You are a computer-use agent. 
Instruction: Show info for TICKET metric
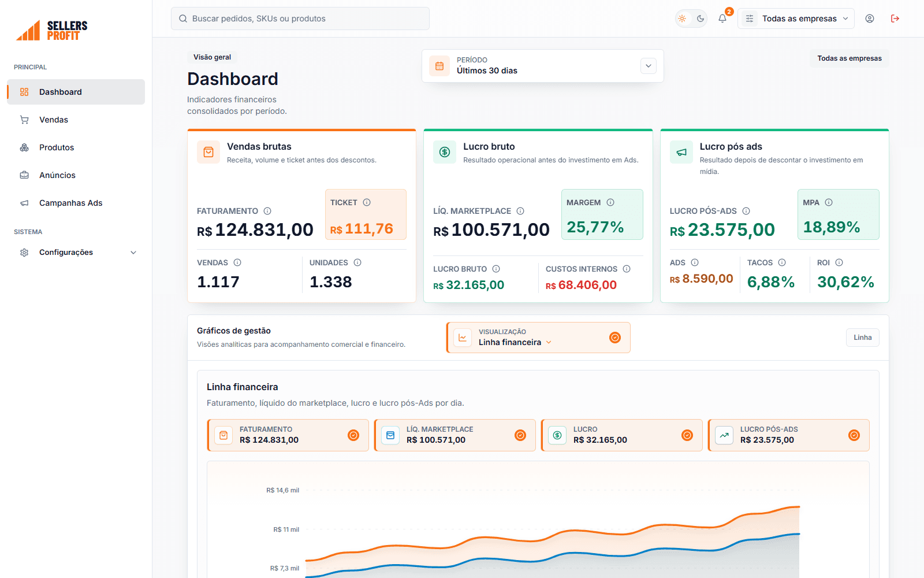(x=367, y=202)
